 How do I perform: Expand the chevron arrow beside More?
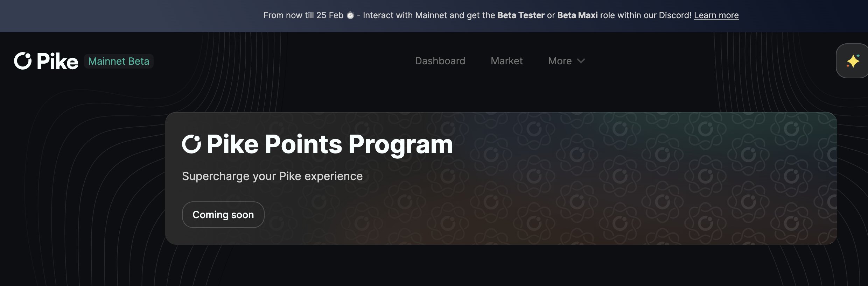581,61
